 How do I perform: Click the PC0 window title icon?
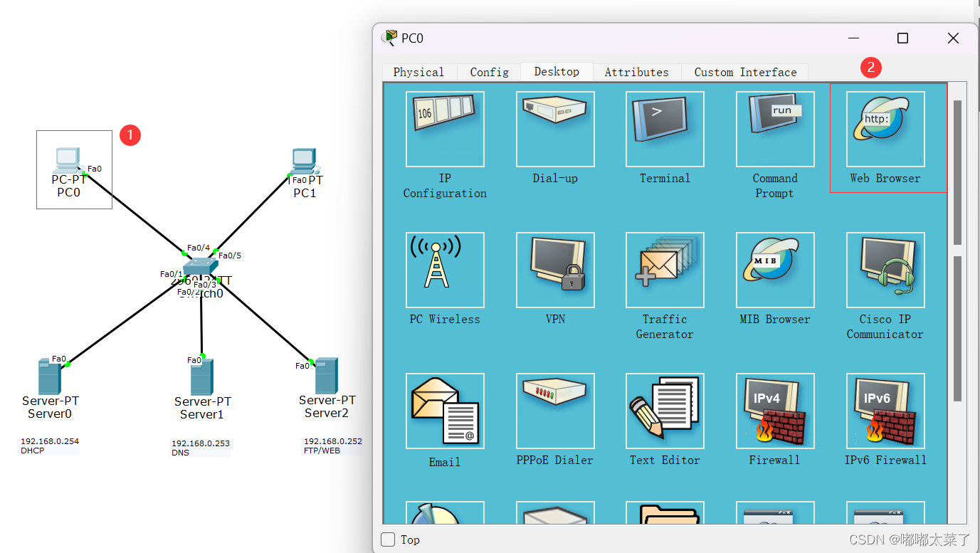[389, 38]
